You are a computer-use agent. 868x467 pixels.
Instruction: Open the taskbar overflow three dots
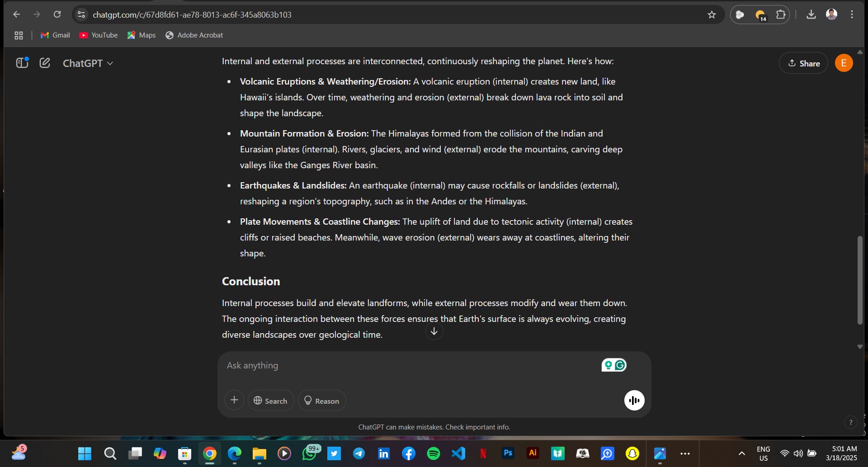(685, 453)
